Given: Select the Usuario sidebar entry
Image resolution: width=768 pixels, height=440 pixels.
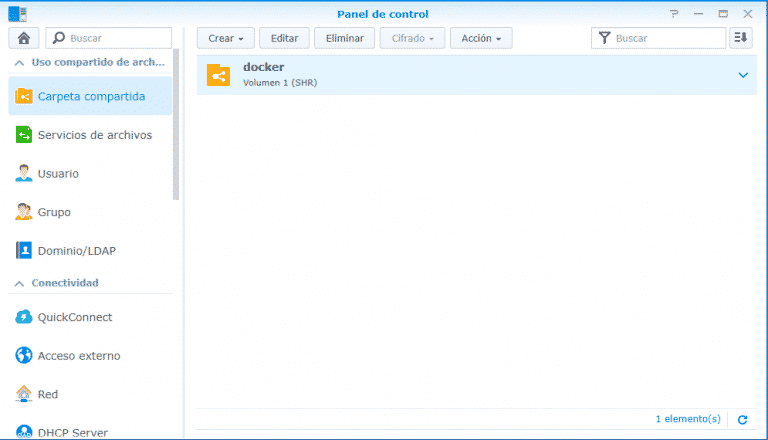Looking at the screenshot, I should pyautogui.click(x=58, y=174).
